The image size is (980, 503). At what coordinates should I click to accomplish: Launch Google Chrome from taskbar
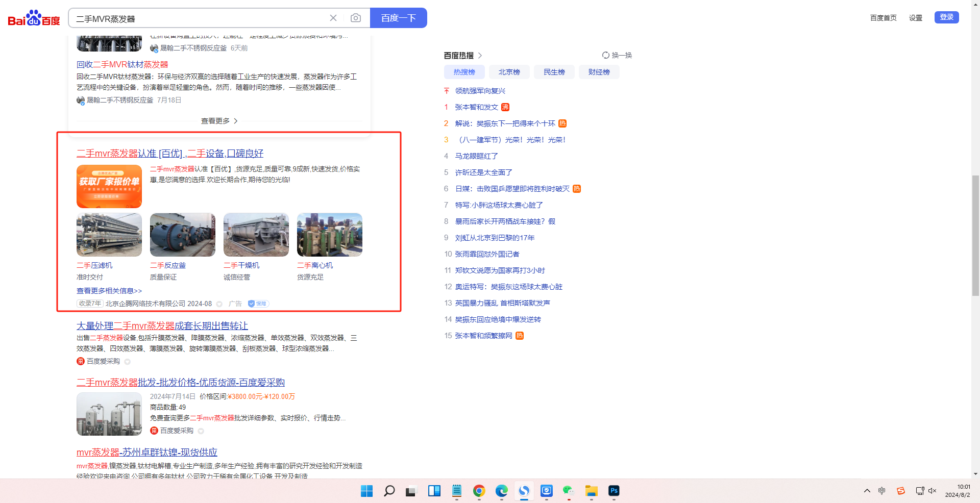[479, 491]
